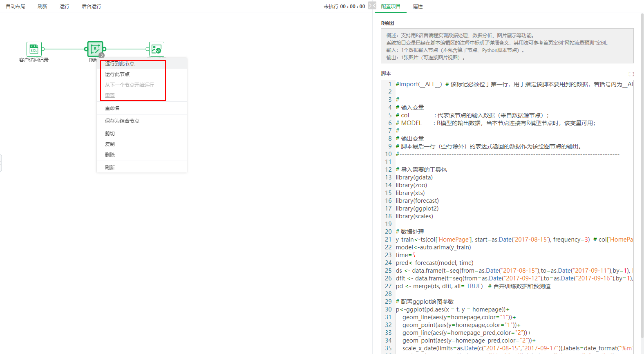Click the input port of image node

pyautogui.click(x=148, y=49)
